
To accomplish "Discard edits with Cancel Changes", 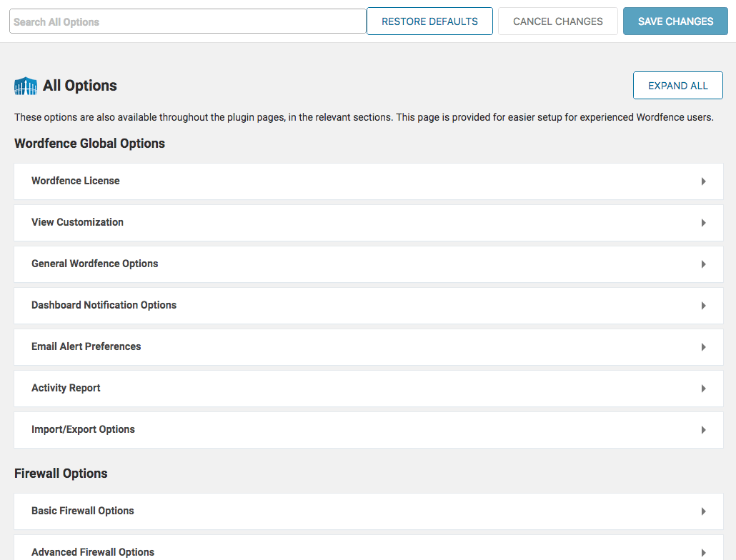I will click(558, 21).
